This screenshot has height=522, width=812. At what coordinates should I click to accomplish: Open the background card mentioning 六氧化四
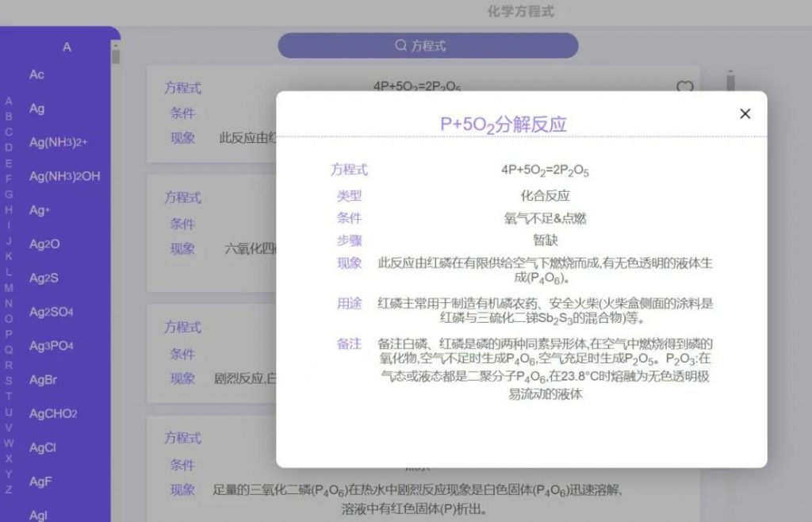[211, 233]
